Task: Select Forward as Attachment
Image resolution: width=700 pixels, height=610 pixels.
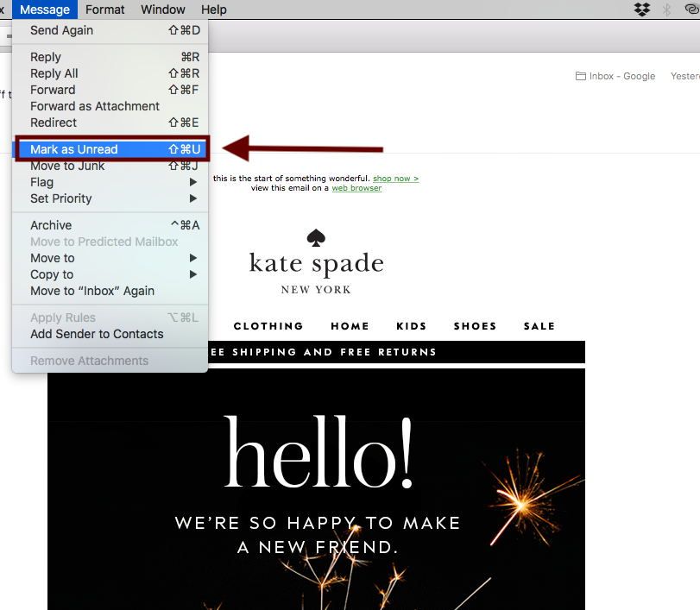Action: tap(95, 106)
